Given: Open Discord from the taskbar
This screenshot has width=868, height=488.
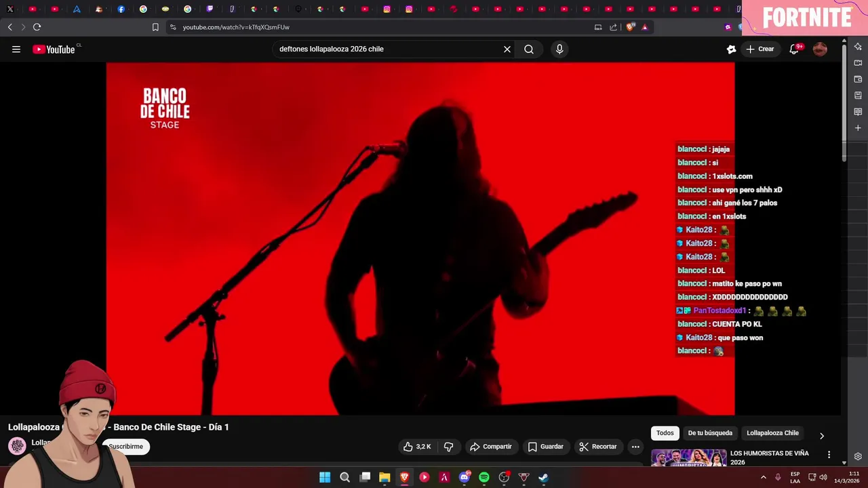Looking at the screenshot, I should coord(465,477).
